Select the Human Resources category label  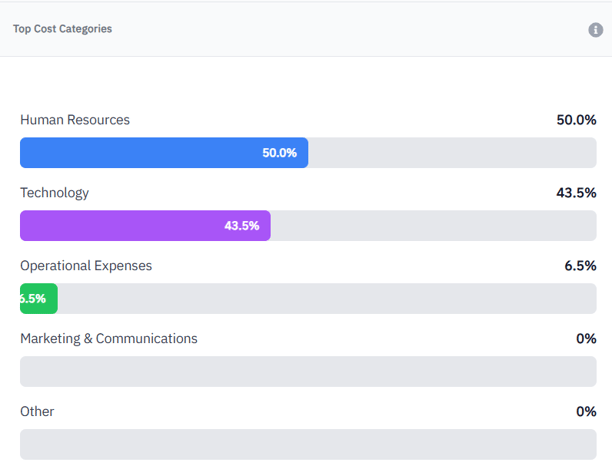75,120
